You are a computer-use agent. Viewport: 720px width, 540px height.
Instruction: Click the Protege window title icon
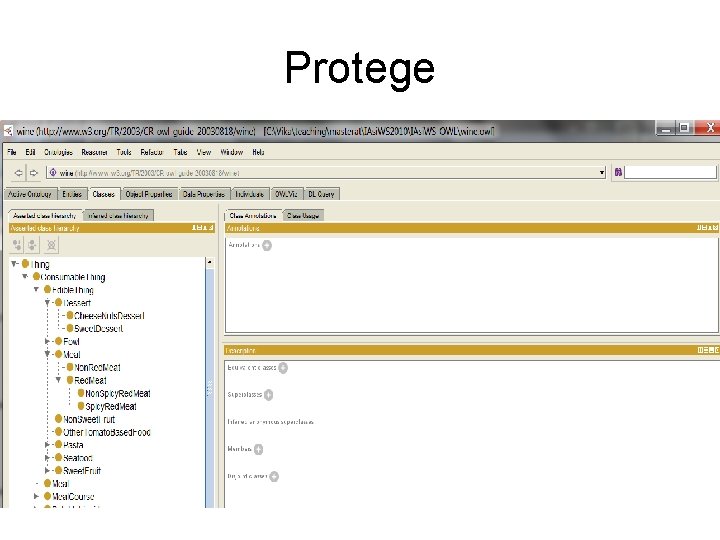click(8, 131)
